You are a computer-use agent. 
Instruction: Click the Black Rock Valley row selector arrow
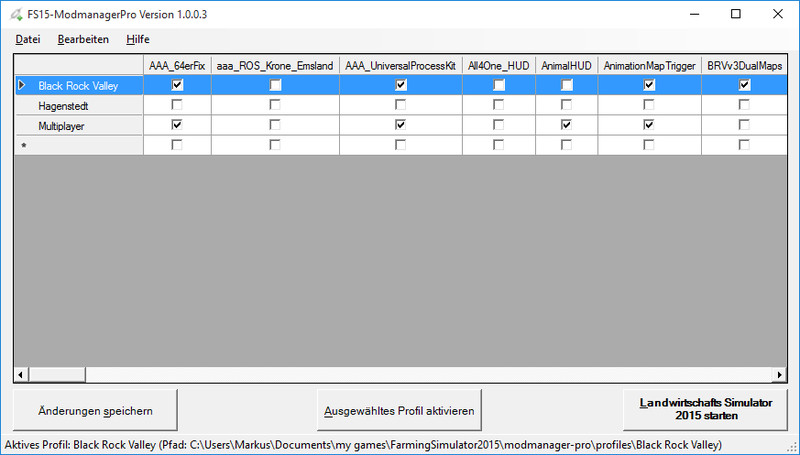pos(22,86)
